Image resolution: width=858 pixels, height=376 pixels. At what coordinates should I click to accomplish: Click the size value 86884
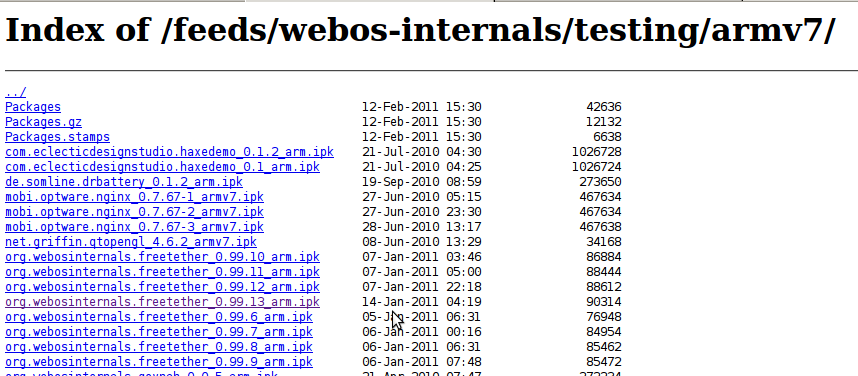[x=604, y=257]
